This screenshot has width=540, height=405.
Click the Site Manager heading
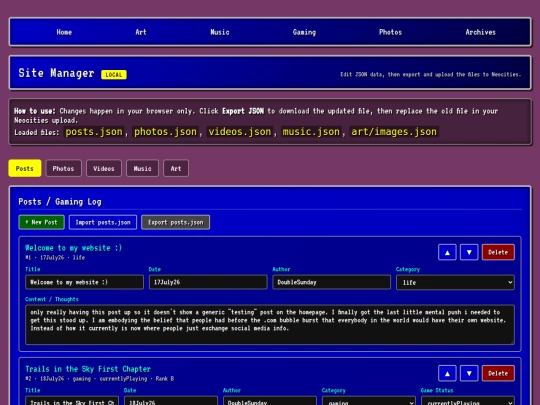point(56,73)
